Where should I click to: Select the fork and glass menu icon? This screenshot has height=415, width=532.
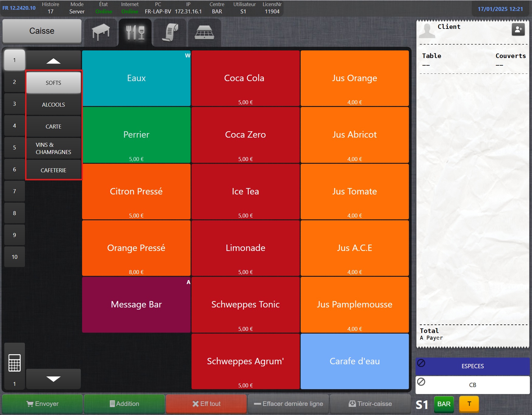click(135, 32)
